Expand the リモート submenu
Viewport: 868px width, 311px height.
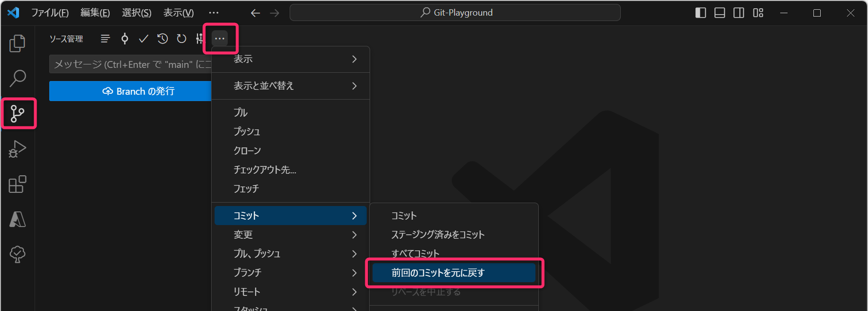[291, 291]
